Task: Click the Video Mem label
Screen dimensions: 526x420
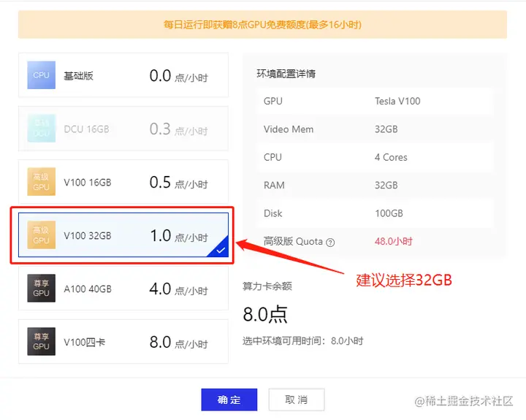Action: [x=289, y=129]
